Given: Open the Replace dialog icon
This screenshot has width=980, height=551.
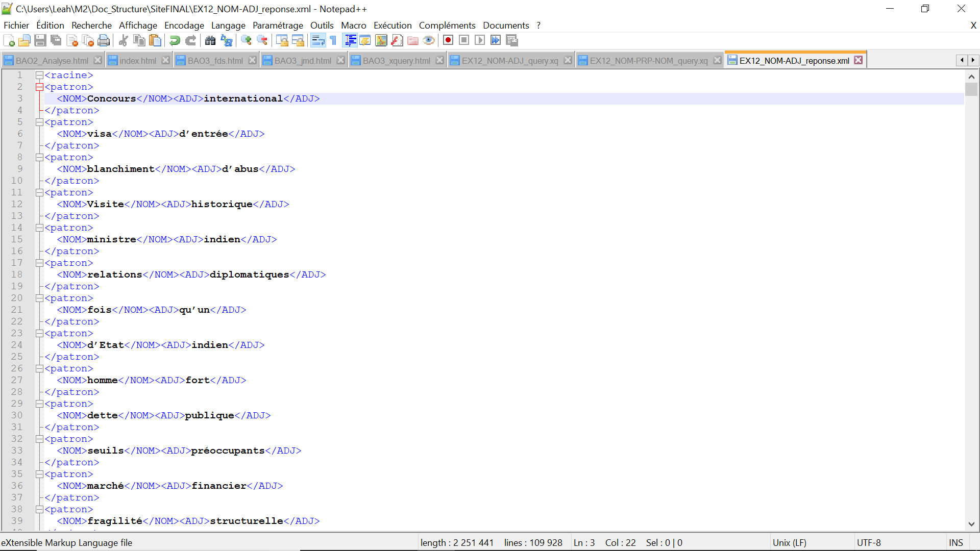Looking at the screenshot, I should click(x=226, y=41).
